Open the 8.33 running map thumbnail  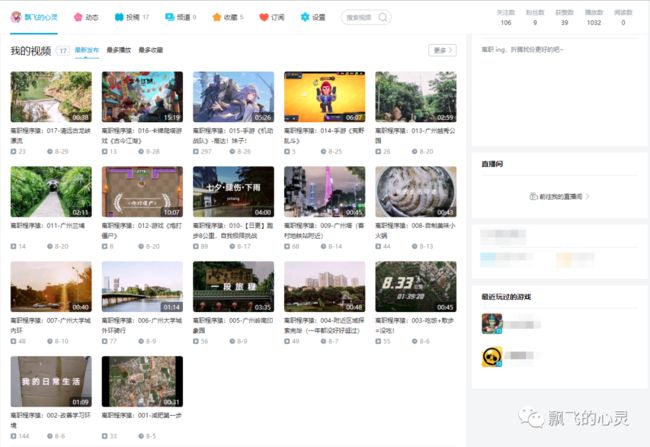[x=416, y=287]
